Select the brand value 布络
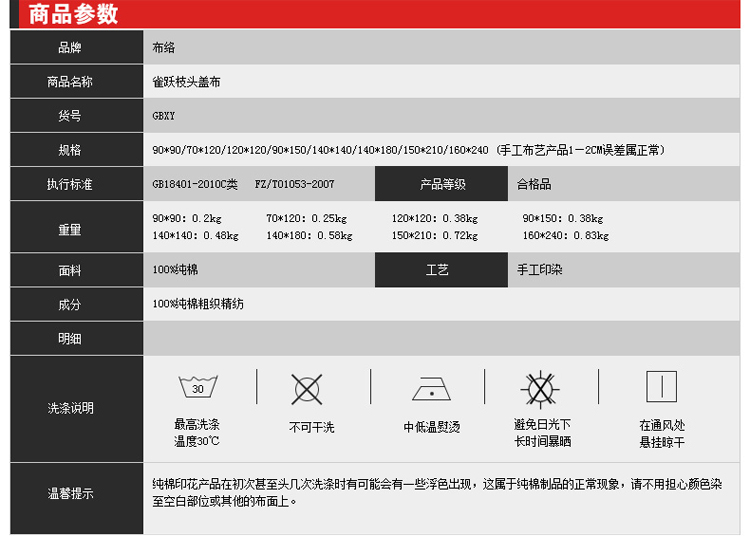The image size is (750, 536). point(164,47)
